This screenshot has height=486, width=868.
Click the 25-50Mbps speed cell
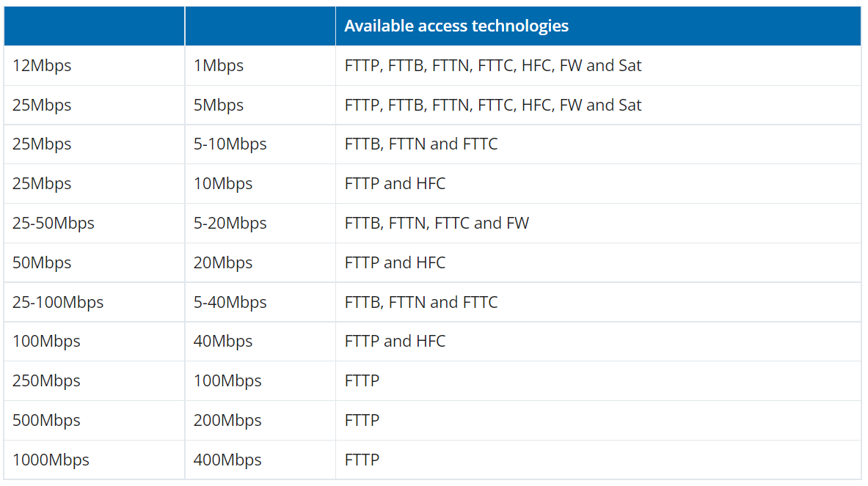click(x=54, y=223)
